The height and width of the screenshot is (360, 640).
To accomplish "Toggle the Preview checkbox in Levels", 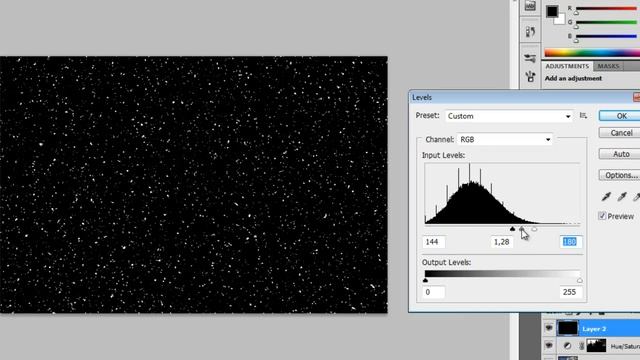I will tap(602, 216).
